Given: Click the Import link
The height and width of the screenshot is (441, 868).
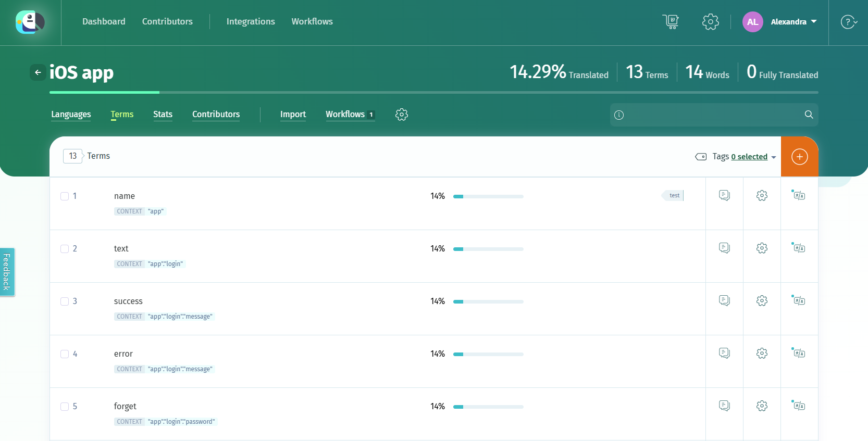Looking at the screenshot, I should point(293,115).
